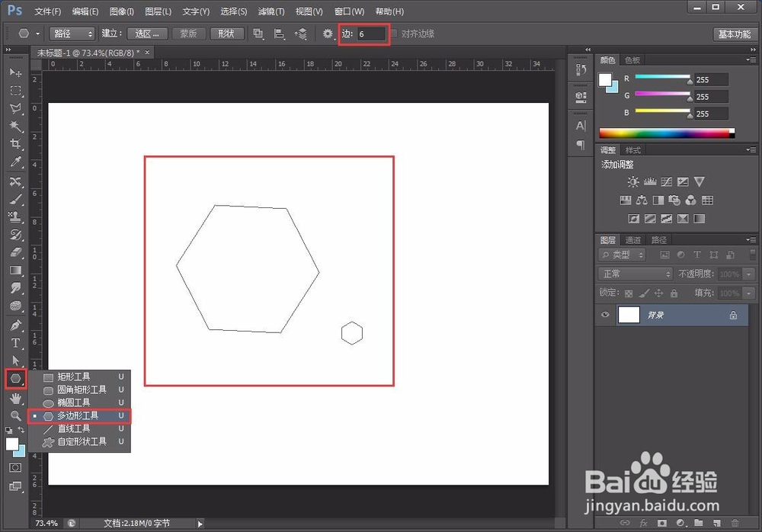Toggle lock image pixels brush icon
Image resolution: width=762 pixels, height=532 pixels.
[644, 293]
